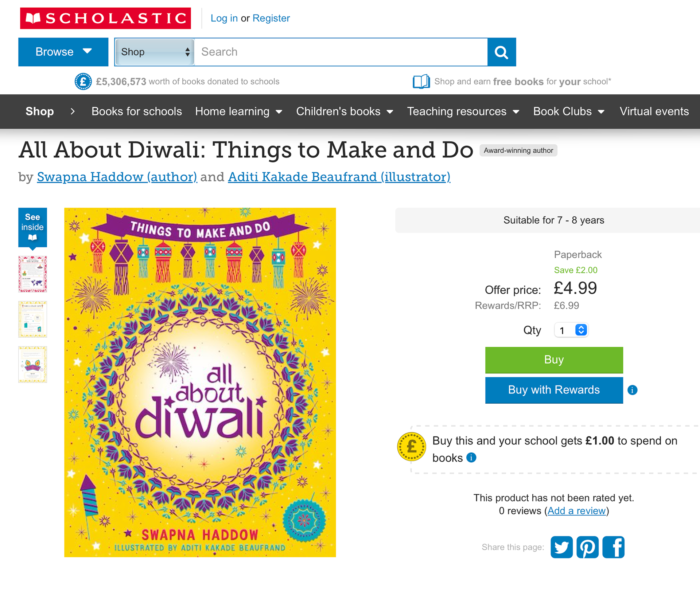The width and height of the screenshot is (700, 592).
Task: Click the green Buy button
Action: (554, 360)
